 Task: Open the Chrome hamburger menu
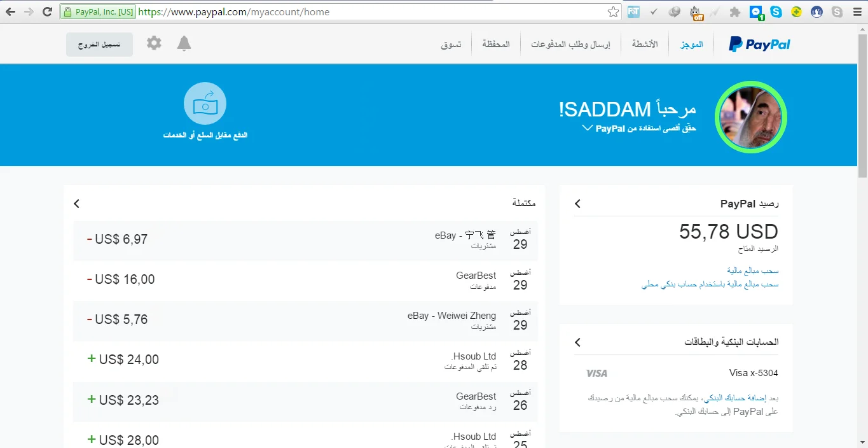pyautogui.click(x=857, y=12)
